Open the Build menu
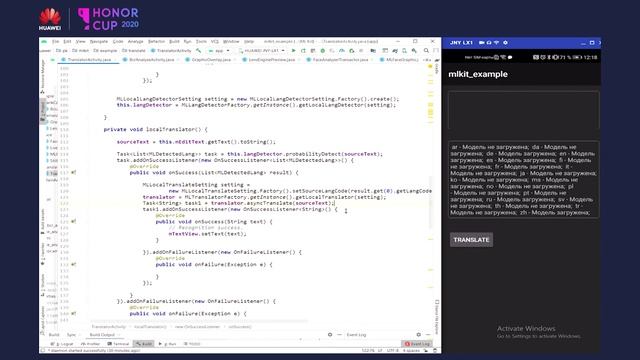Image resolution: width=640 pixels, height=360 pixels. (x=174, y=42)
